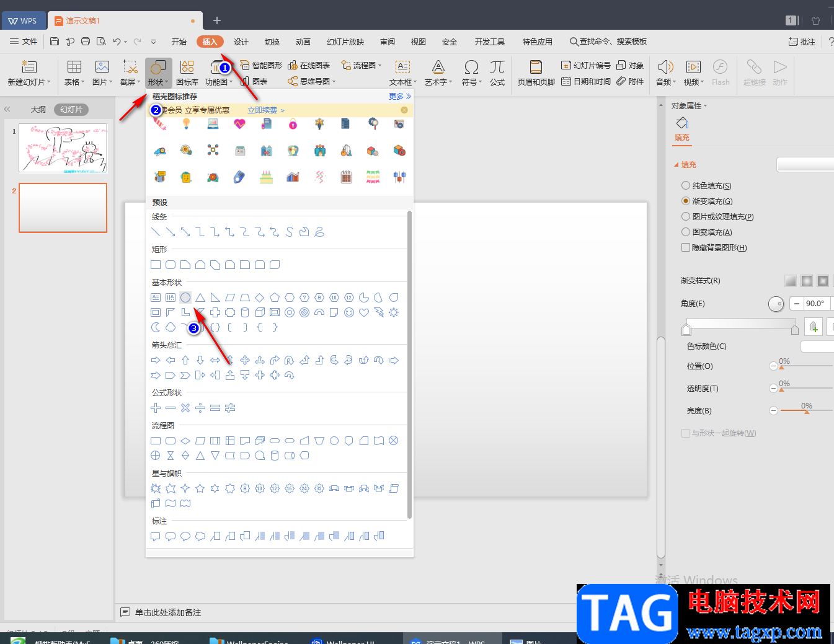Select the oval shape in Basic Shapes

coord(185,298)
